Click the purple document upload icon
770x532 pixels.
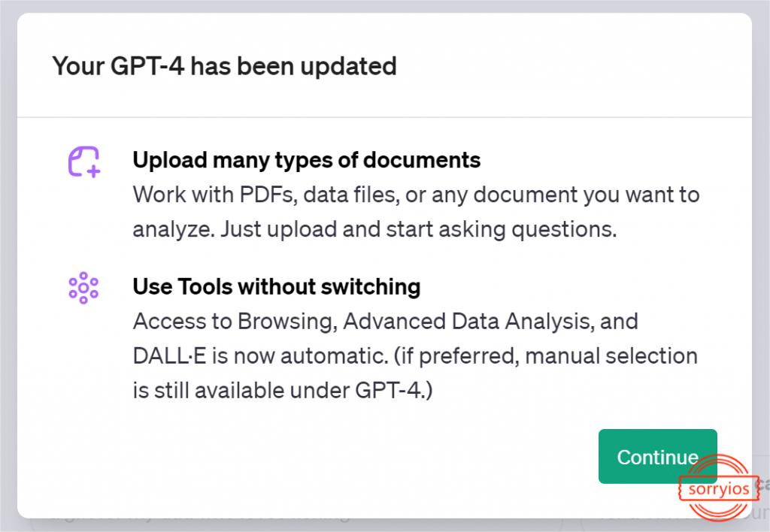pyautogui.click(x=84, y=162)
